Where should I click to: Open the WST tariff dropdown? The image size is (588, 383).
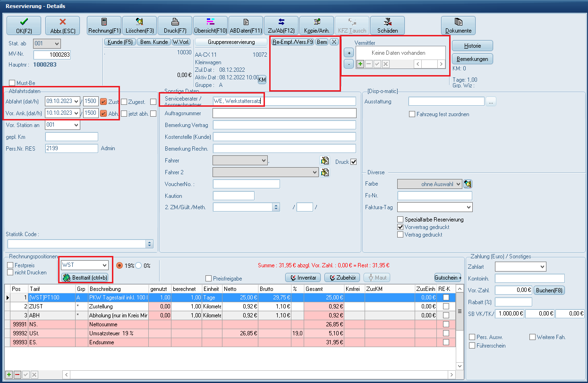[x=104, y=265]
